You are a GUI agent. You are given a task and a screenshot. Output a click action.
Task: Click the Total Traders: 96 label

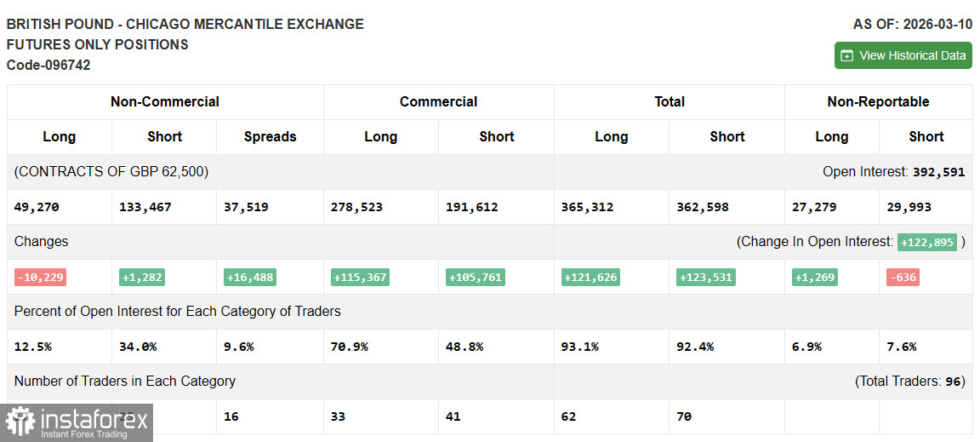909,382
